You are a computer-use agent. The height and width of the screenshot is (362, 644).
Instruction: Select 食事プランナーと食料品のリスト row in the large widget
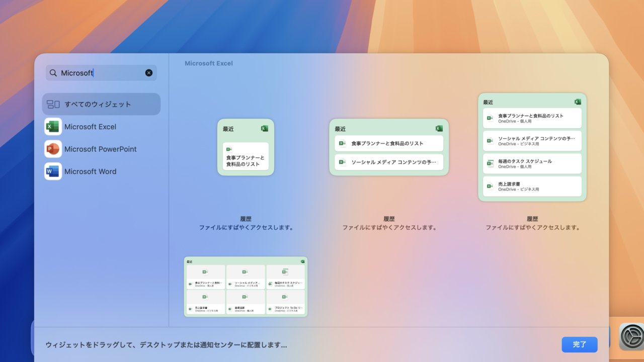(532, 118)
